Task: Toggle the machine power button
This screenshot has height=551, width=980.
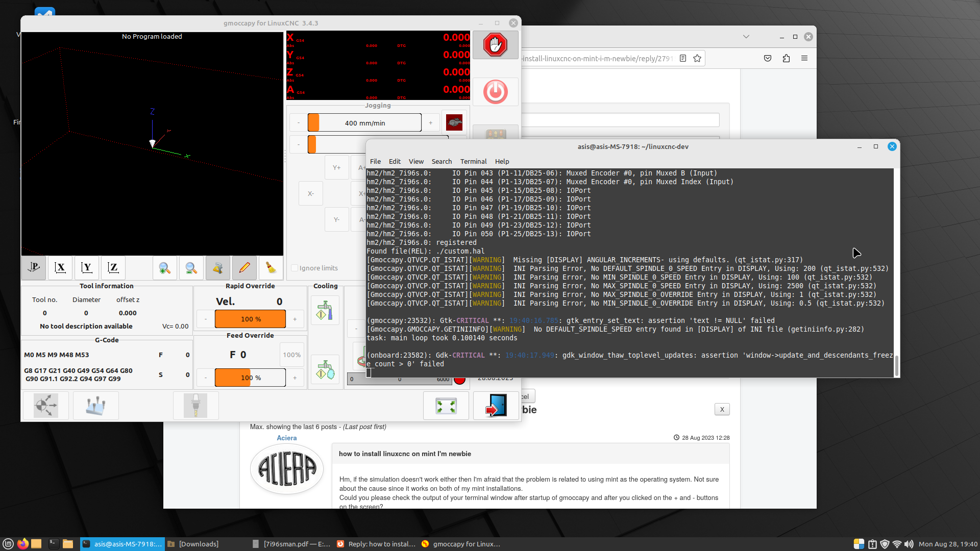Action: [x=495, y=92]
